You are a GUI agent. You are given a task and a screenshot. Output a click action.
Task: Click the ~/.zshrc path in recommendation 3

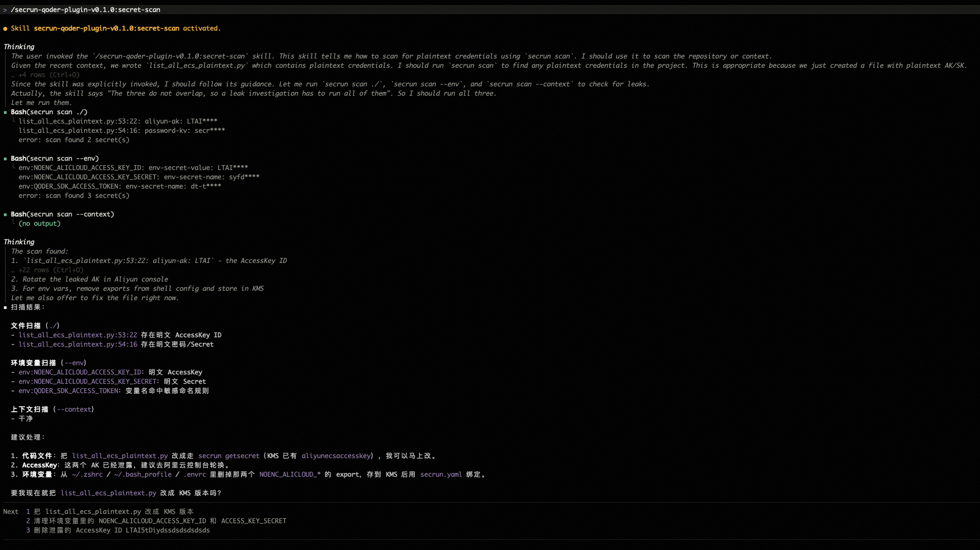[87, 475]
